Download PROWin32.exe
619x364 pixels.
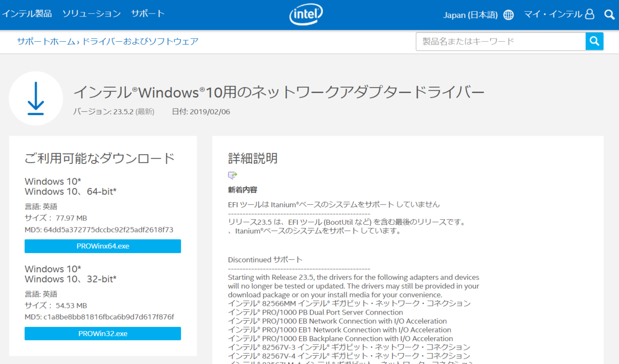(103, 334)
